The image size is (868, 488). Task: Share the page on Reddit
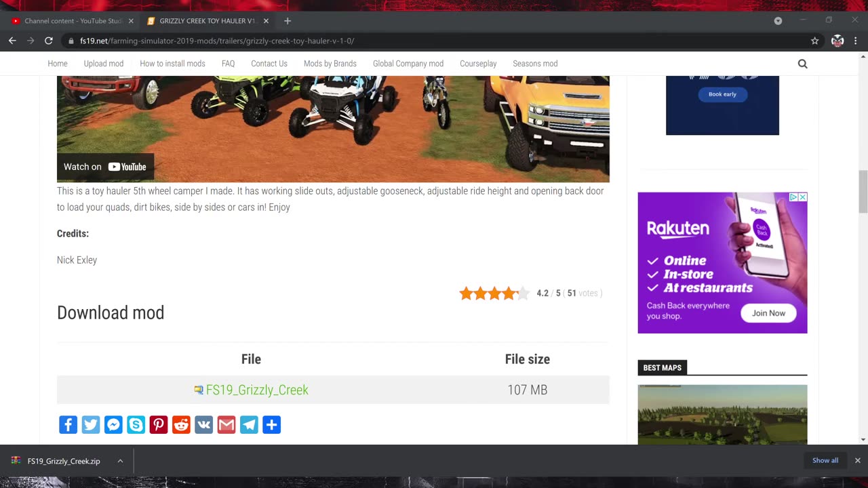point(181,425)
